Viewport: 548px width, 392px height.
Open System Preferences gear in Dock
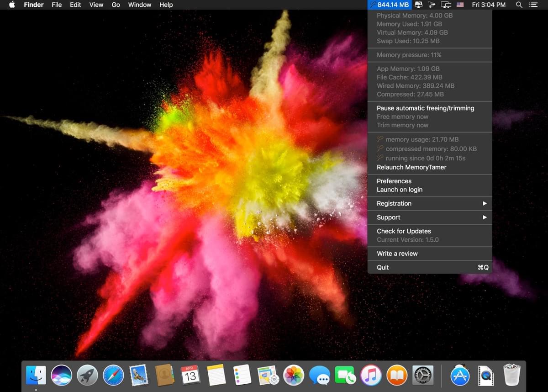(422, 376)
